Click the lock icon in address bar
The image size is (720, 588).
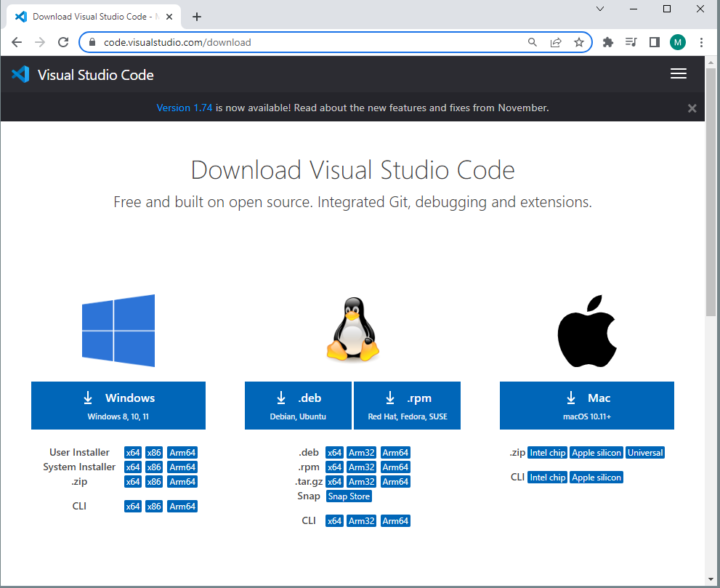[92, 42]
